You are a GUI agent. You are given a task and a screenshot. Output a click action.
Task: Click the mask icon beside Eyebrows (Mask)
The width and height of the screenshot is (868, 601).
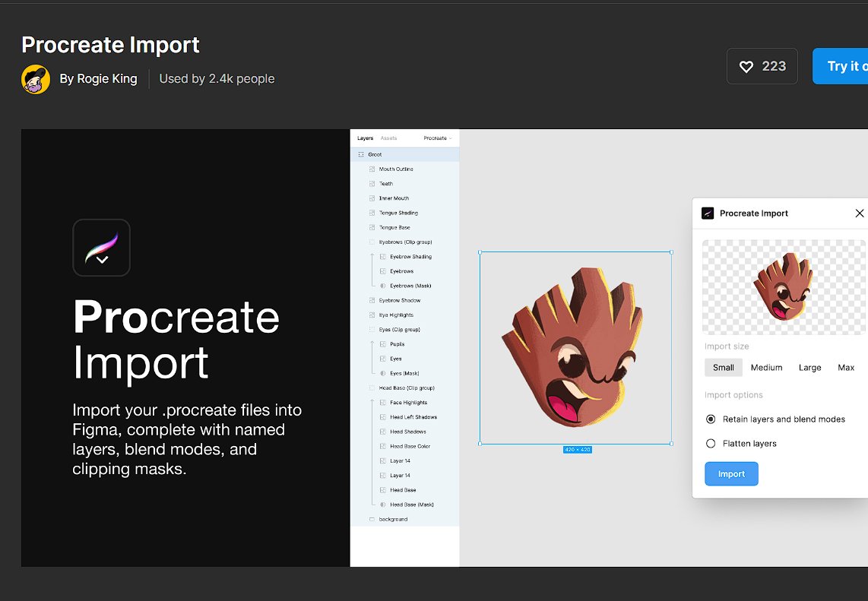[383, 286]
